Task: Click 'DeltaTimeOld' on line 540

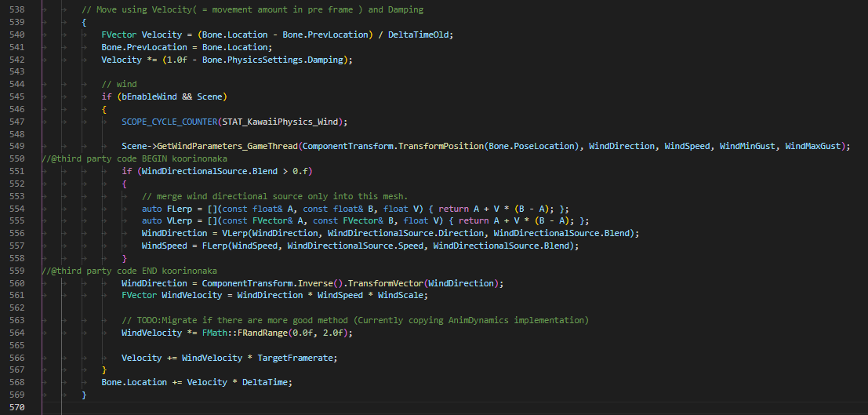Action: point(418,35)
